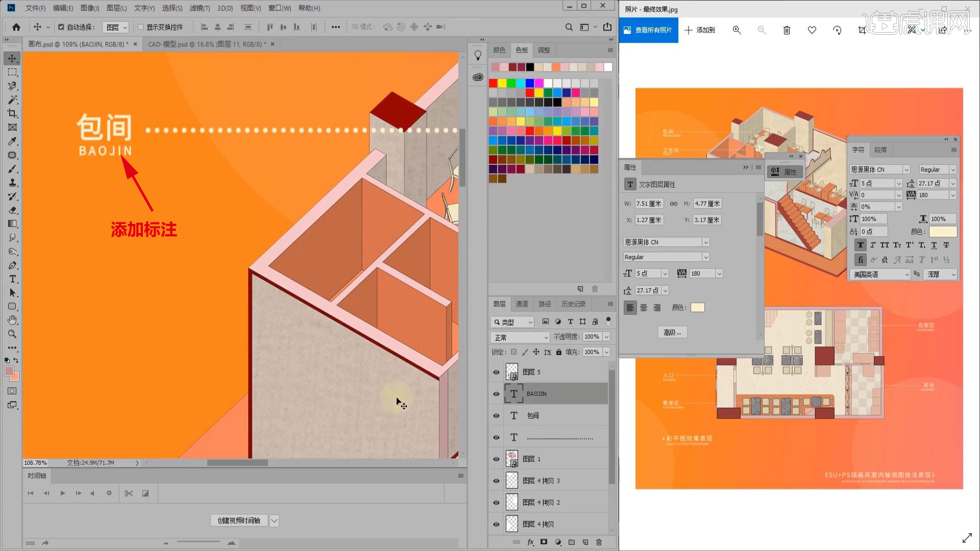
Task: Select the Gradient tool
Action: 12,224
